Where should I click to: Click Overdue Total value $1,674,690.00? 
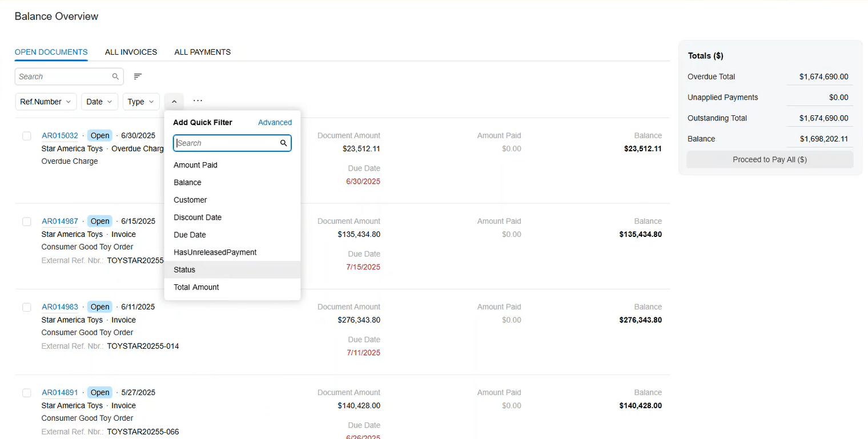tap(823, 76)
